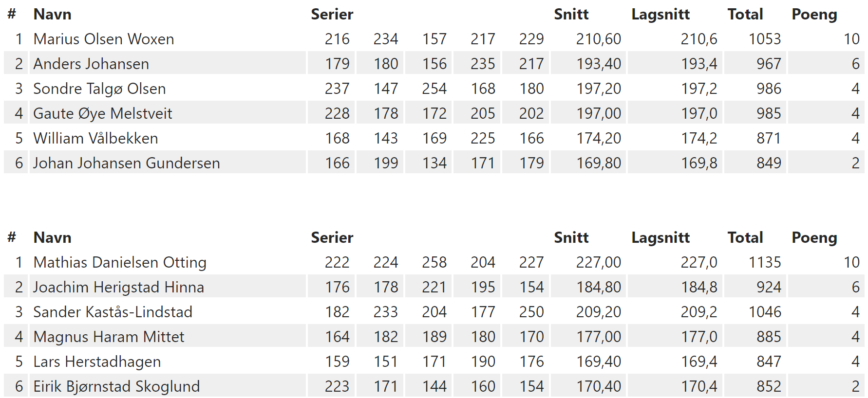The width and height of the screenshot is (868, 398).
Task: Click Magnus Haram Mittet name
Action: [109, 337]
